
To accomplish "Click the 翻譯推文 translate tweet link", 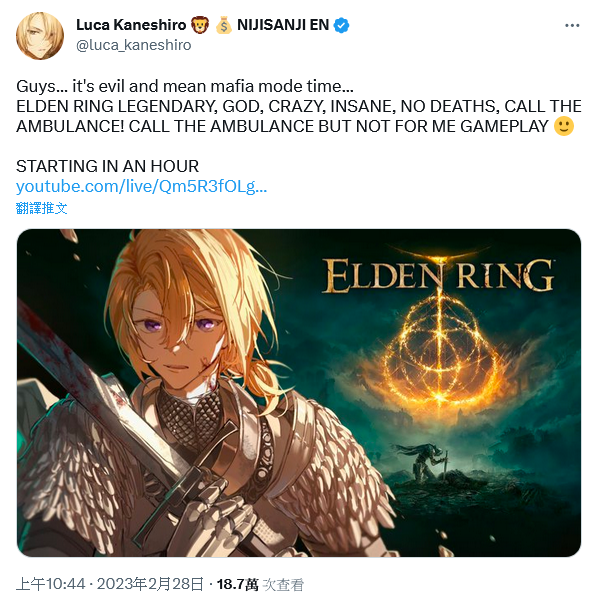I will [x=42, y=208].
